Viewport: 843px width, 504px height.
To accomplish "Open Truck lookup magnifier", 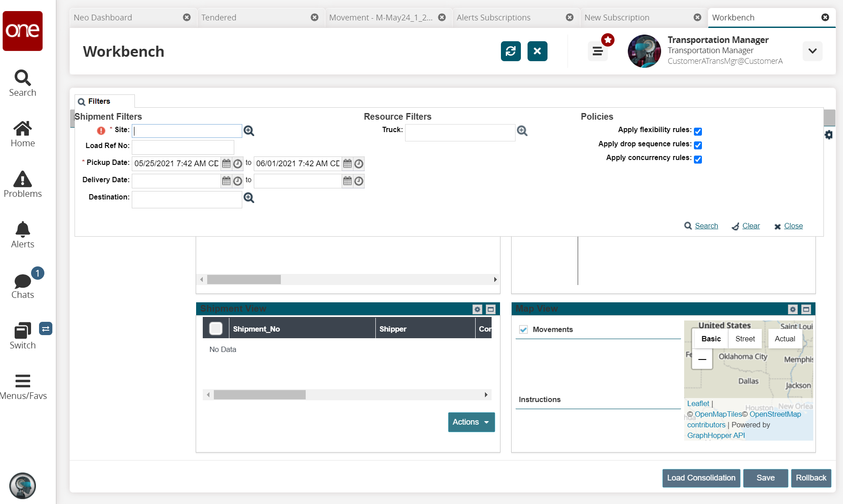I will pyautogui.click(x=522, y=131).
